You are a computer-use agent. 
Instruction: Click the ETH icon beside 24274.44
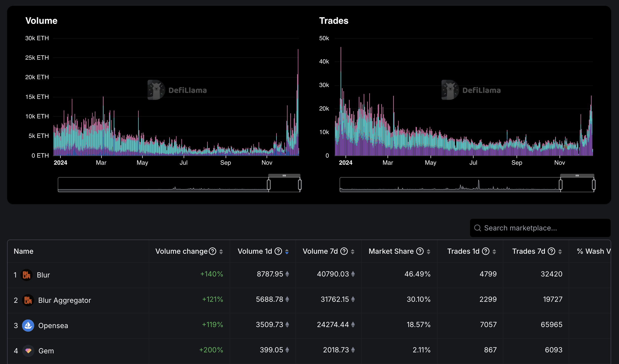pos(353,325)
